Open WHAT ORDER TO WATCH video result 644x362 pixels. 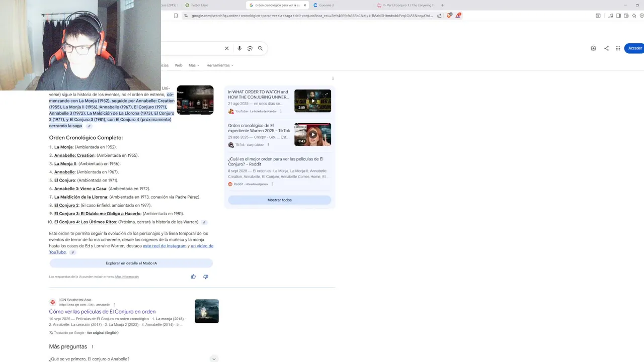click(x=258, y=95)
